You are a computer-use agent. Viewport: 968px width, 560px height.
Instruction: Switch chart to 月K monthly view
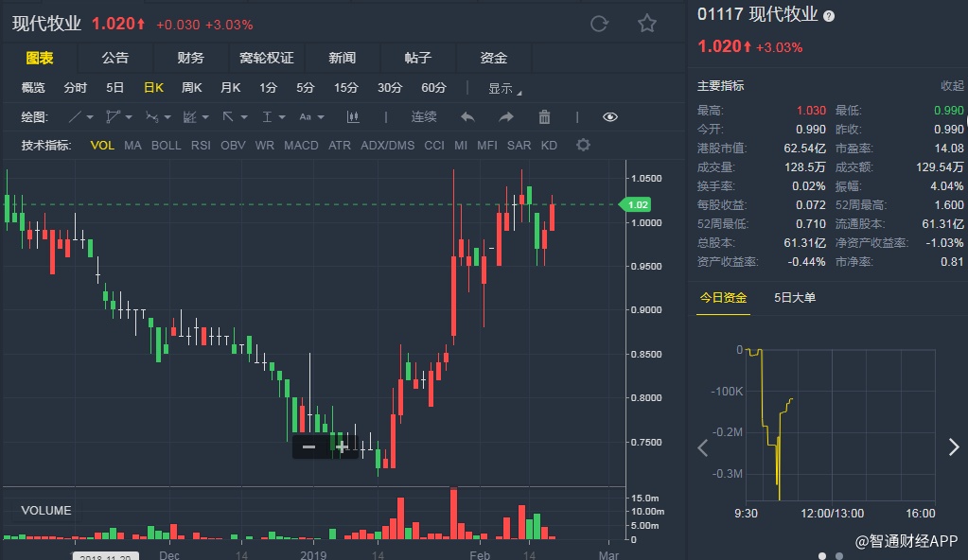pos(230,88)
